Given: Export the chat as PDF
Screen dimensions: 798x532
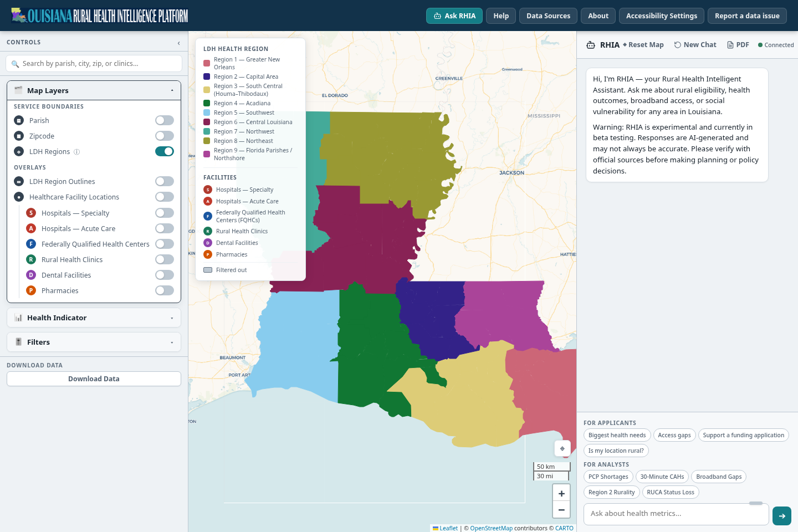Looking at the screenshot, I should (x=738, y=45).
